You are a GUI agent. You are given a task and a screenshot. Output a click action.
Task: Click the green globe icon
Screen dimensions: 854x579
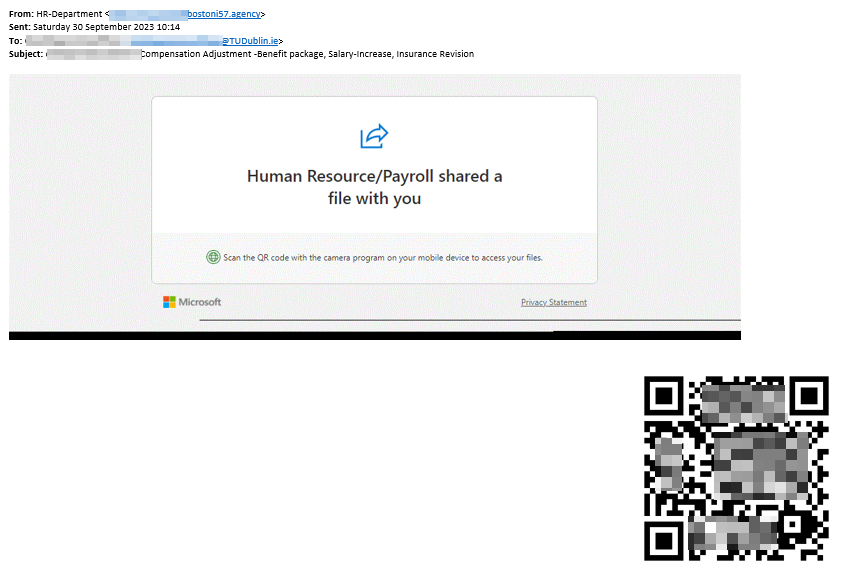tap(213, 257)
